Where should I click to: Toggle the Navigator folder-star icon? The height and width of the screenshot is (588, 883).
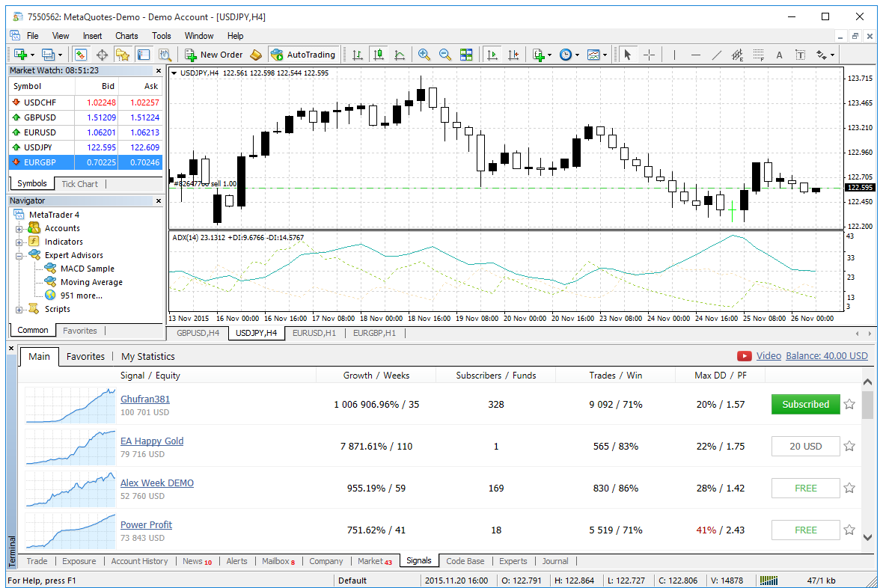pos(122,55)
